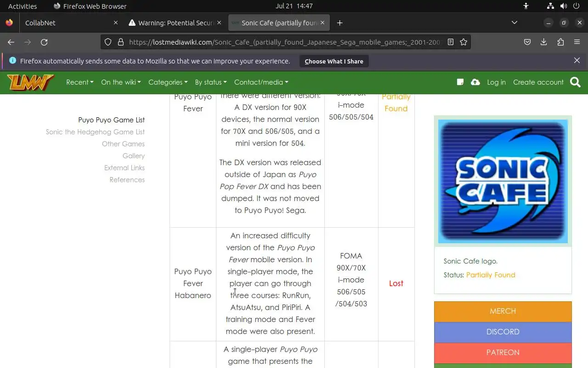This screenshot has width=588, height=368.
Task: Click the power icon in top bar
Action: 577,6
